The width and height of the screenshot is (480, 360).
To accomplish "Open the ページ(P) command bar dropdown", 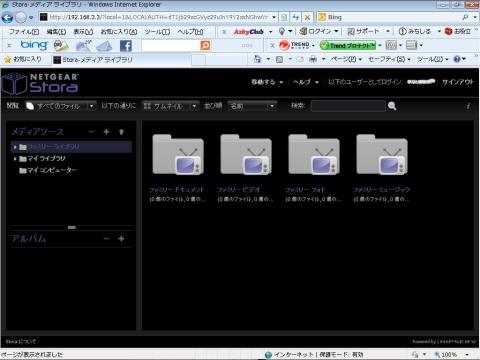I will tap(346, 59).
